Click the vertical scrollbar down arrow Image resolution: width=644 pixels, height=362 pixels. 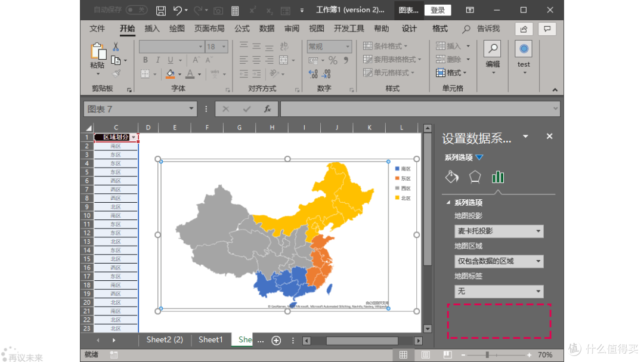(428, 329)
